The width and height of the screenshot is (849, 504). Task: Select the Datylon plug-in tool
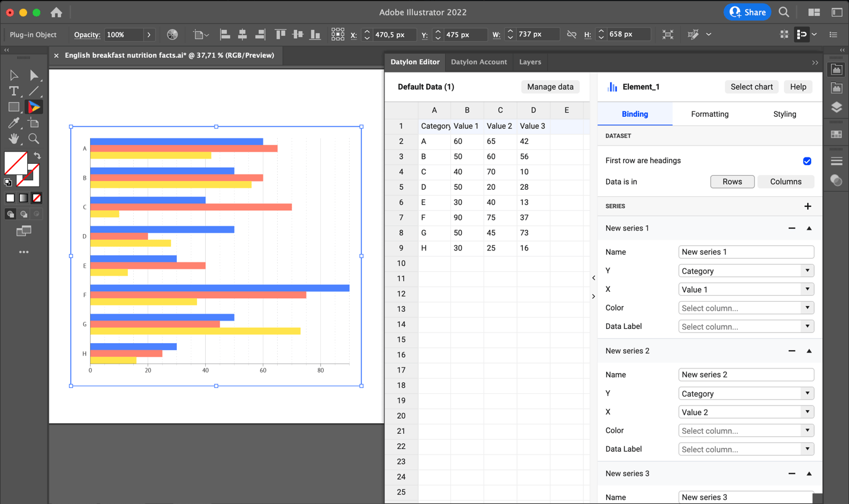34,107
